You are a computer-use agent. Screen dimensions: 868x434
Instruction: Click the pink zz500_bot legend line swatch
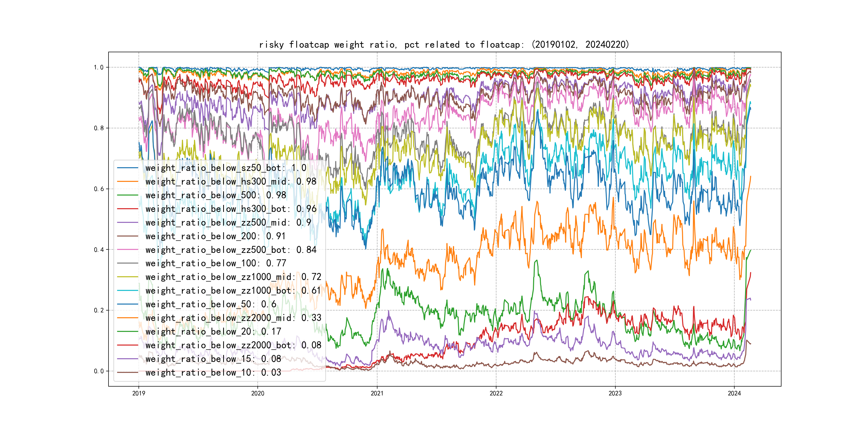pyautogui.click(x=127, y=250)
